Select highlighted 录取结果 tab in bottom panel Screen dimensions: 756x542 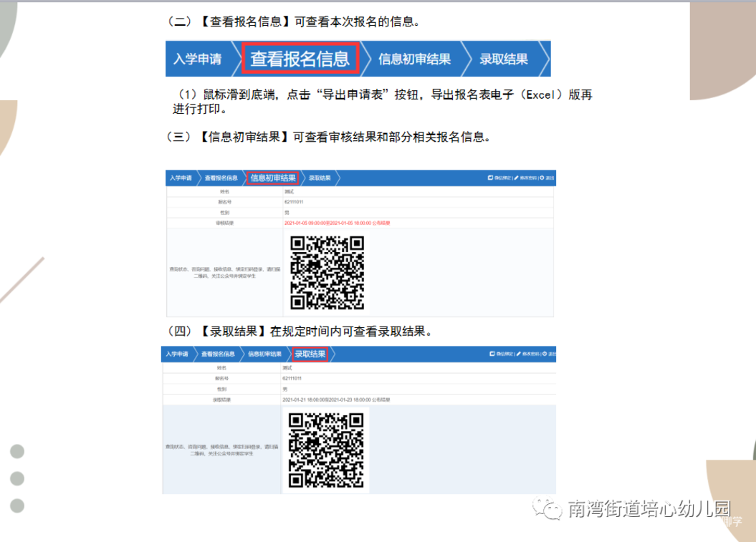tap(310, 354)
